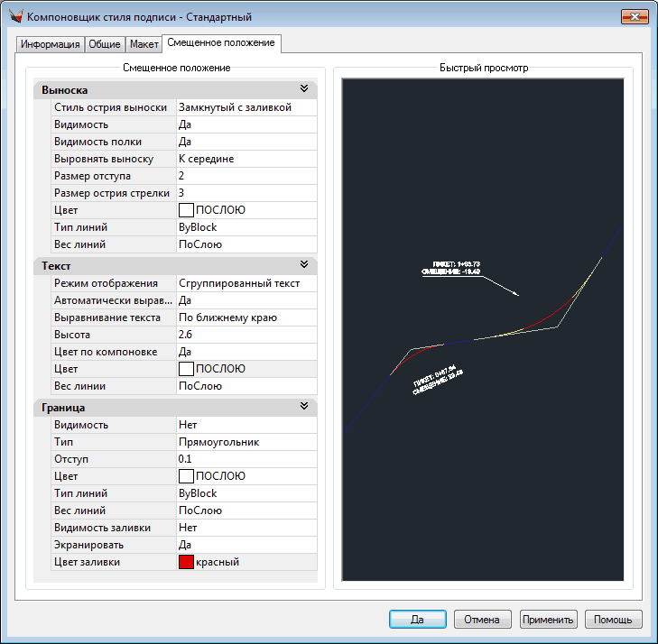The width and height of the screenshot is (658, 644).
Task: Change border Тип value Прямоугольник
Action: pyautogui.click(x=246, y=442)
